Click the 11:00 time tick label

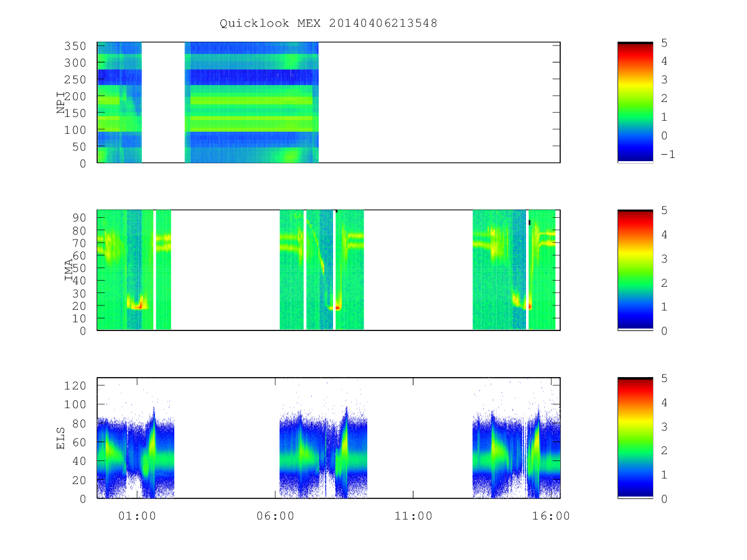coord(413,516)
